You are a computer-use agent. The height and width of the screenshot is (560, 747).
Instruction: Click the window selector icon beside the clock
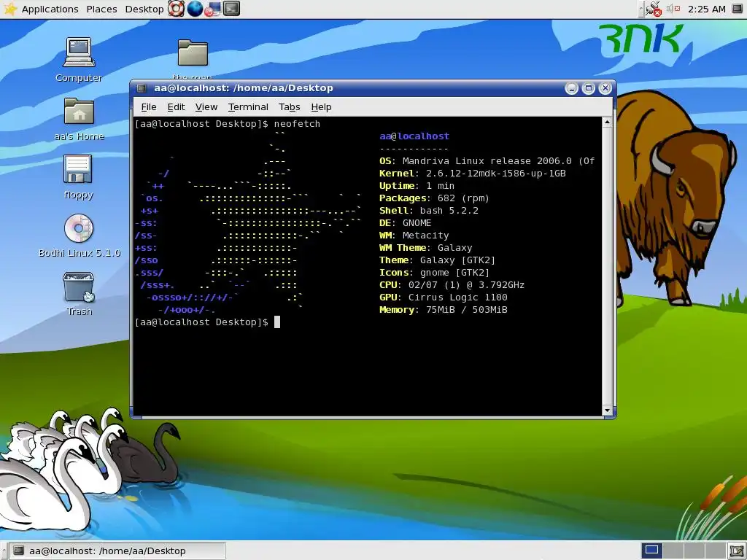[737, 9]
